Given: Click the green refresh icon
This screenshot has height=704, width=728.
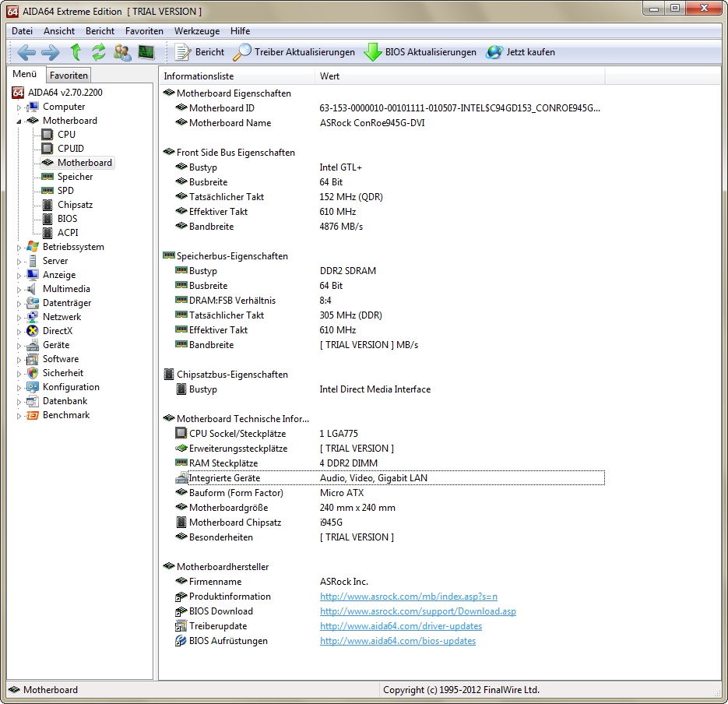Looking at the screenshot, I should coord(98,52).
